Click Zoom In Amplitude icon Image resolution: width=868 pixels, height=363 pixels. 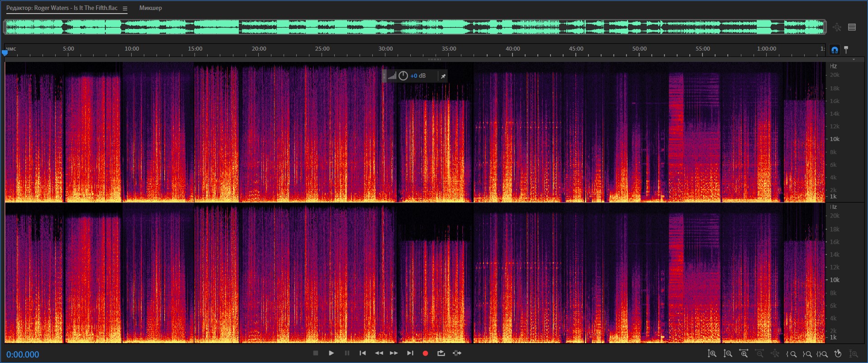(712, 354)
